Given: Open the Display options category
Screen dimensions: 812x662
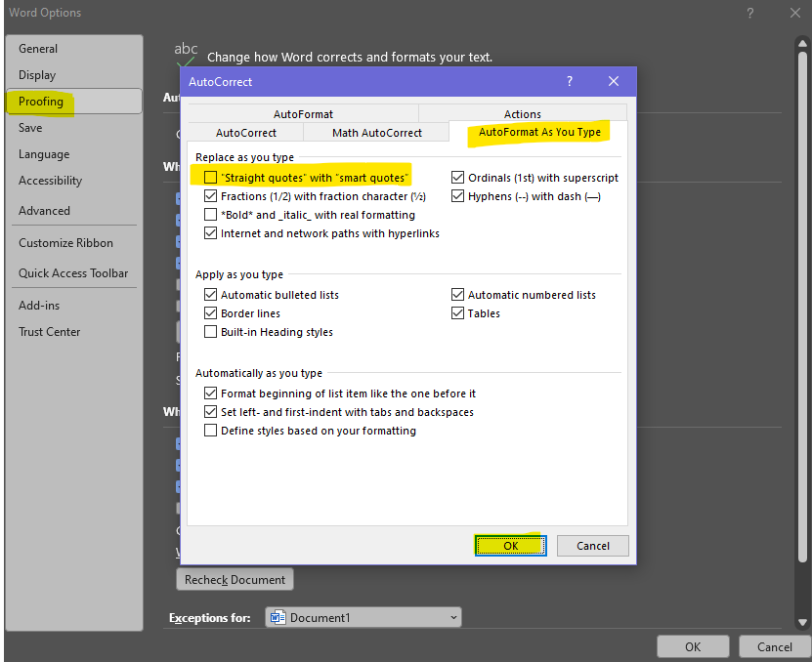Looking at the screenshot, I should click(74, 75).
